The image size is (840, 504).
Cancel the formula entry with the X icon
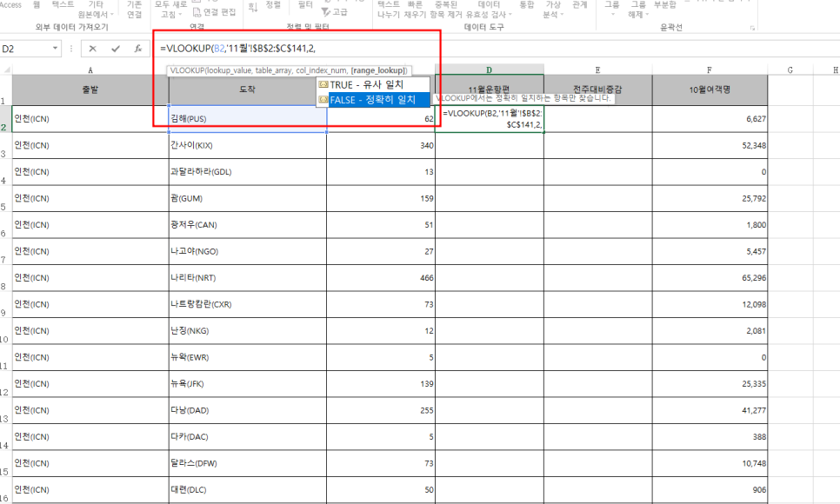coord(93,49)
